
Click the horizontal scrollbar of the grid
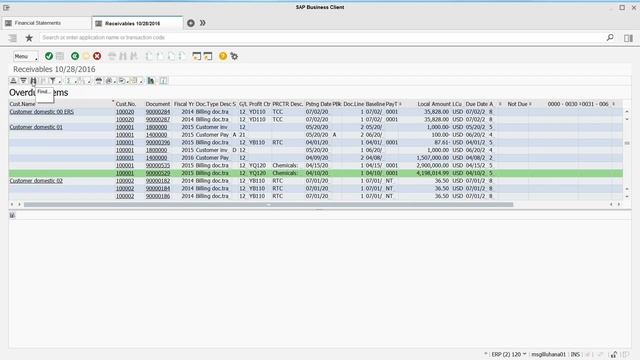pos(268,204)
